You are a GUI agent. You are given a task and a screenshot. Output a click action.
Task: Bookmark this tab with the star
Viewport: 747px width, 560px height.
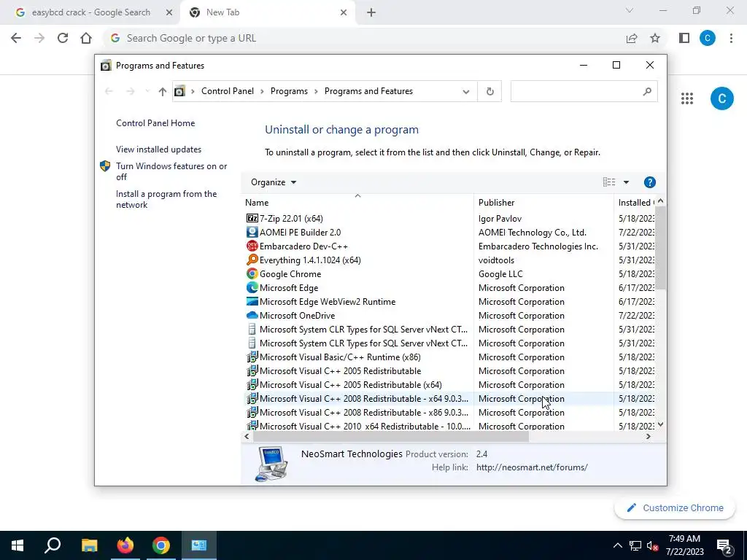(x=655, y=38)
